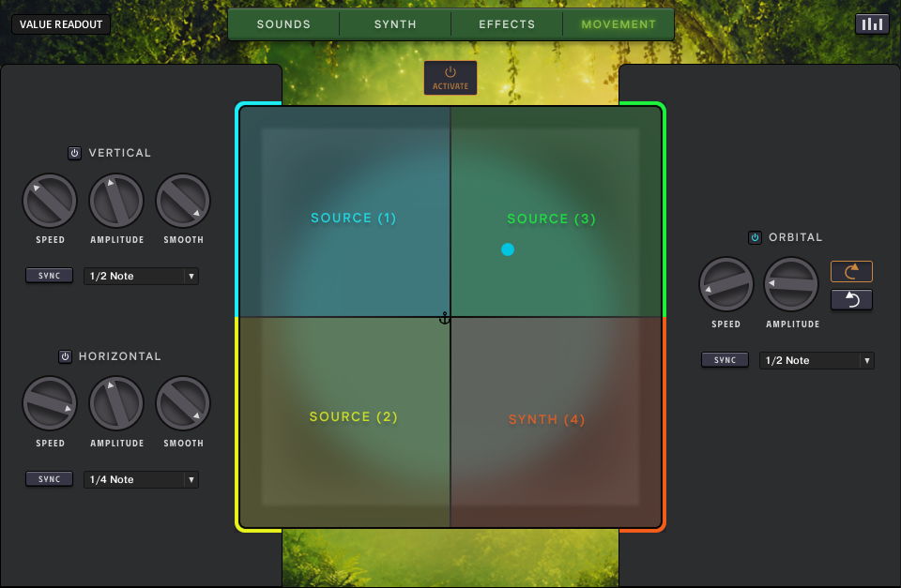Open the Orbital 1/2 Note dropdown

[817, 361]
